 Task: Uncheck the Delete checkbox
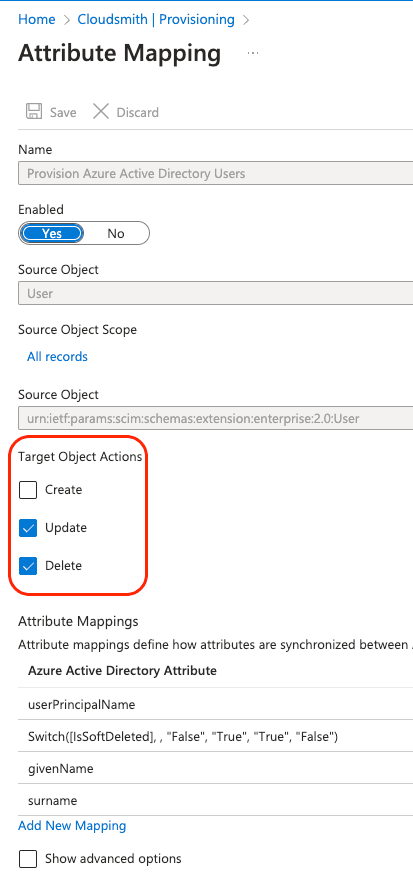coord(28,566)
